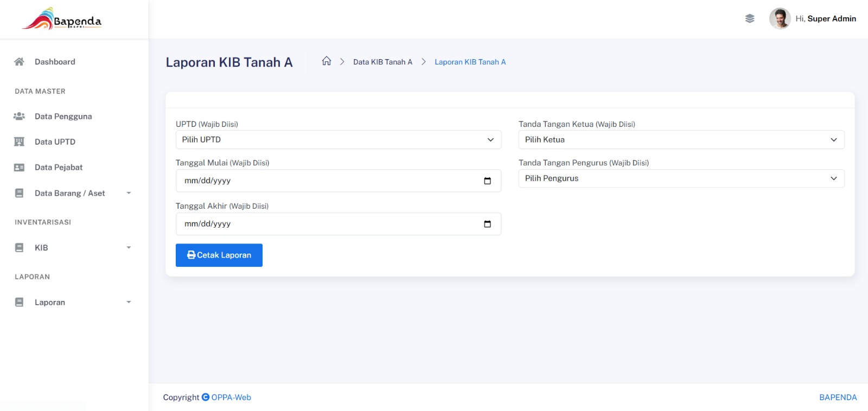This screenshot has width=868, height=411.
Task: Expand the Data Barang / Aset menu
Action: click(74, 193)
